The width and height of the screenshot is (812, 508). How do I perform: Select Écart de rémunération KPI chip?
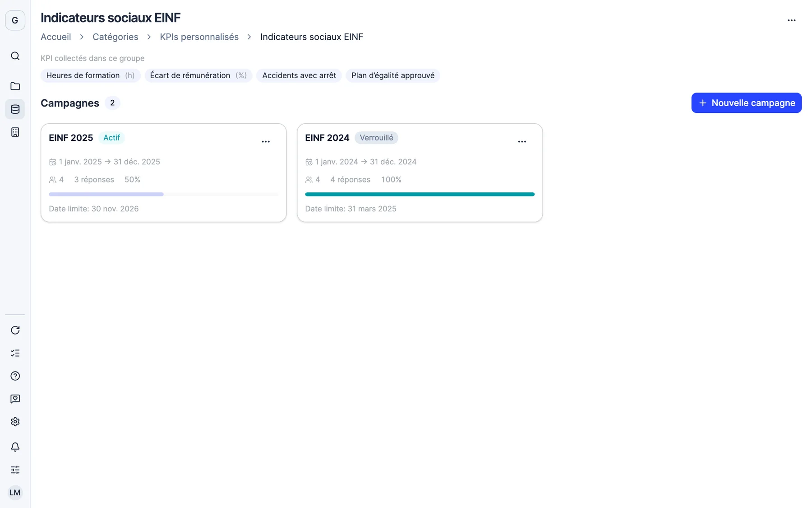point(198,75)
